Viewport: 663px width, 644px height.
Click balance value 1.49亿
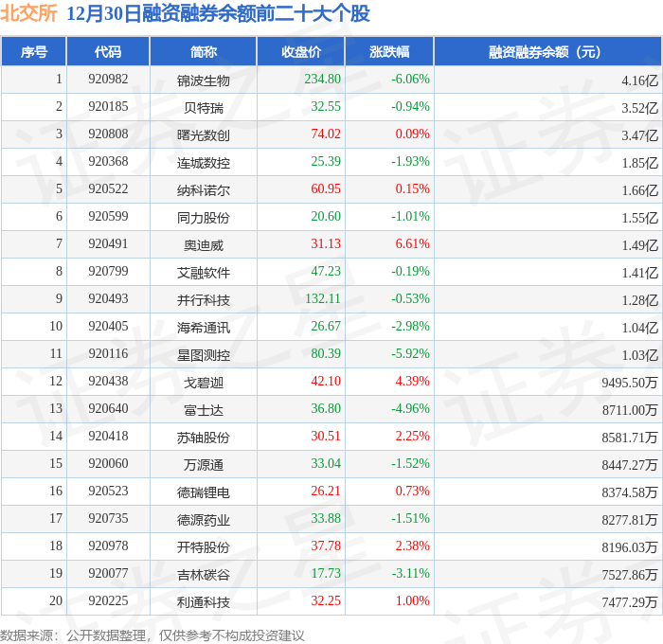[x=639, y=245]
